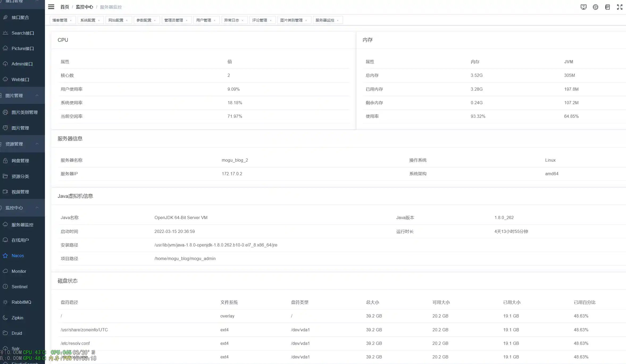The width and height of the screenshot is (626, 364).
Task: Click the Gitee circular icon in header
Action: (595, 7)
